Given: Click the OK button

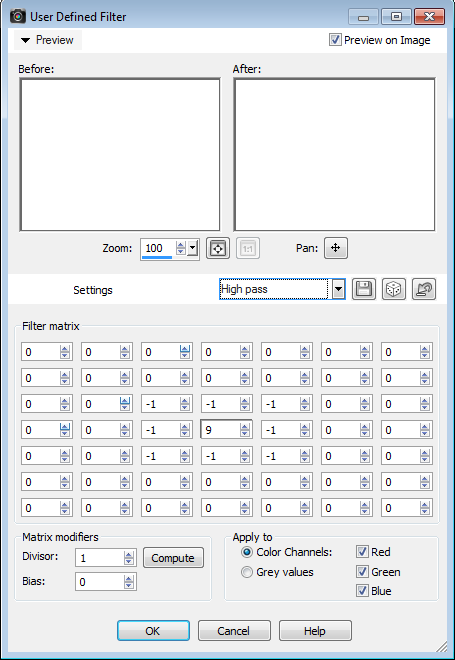Looking at the screenshot, I should (153, 631).
